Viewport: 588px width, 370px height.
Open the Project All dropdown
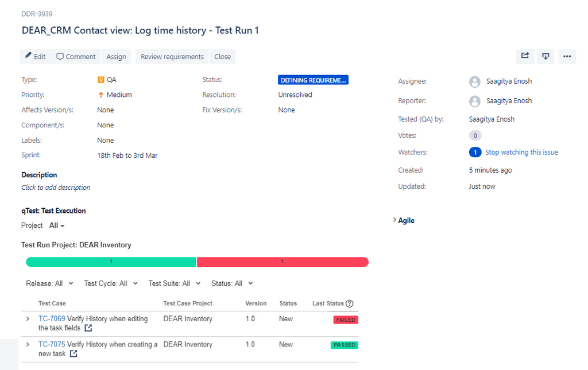click(57, 225)
